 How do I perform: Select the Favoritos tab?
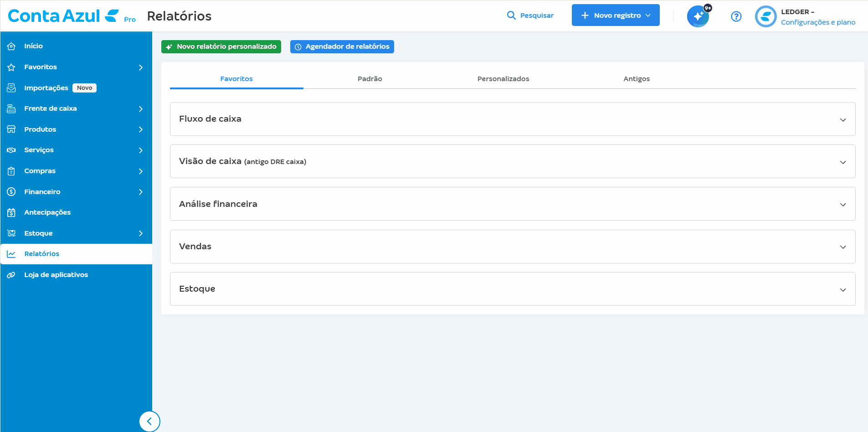[236, 79]
